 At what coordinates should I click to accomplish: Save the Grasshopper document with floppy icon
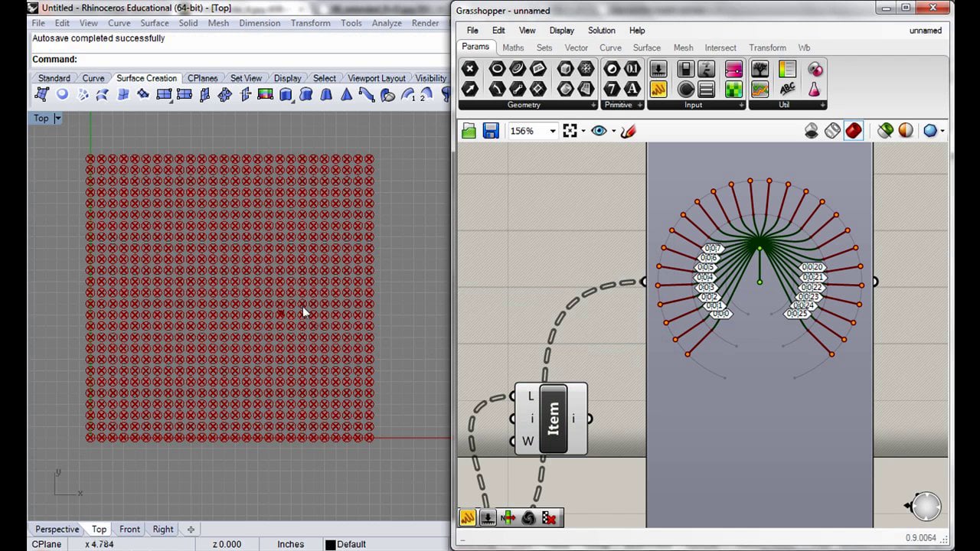pos(491,131)
